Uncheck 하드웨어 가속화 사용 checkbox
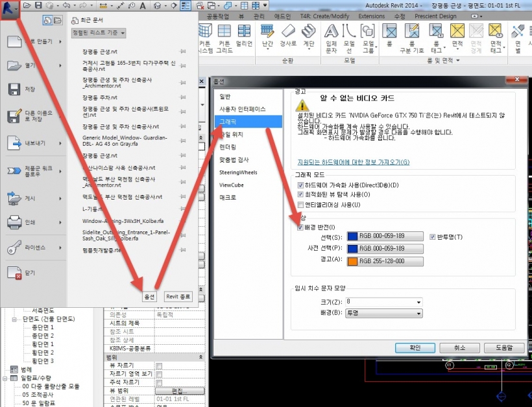The width and height of the screenshot is (532, 407). pyautogui.click(x=300, y=185)
